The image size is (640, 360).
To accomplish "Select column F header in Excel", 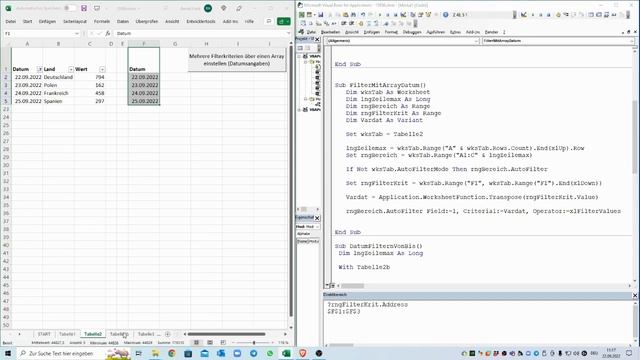I will 144,44.
